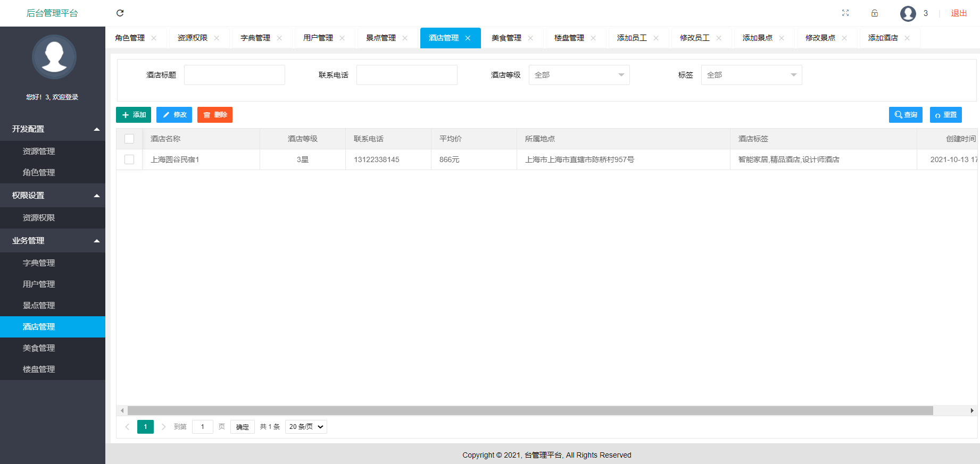The image size is (980, 464).
Task: Close the 角色管理 tab
Action: point(154,38)
